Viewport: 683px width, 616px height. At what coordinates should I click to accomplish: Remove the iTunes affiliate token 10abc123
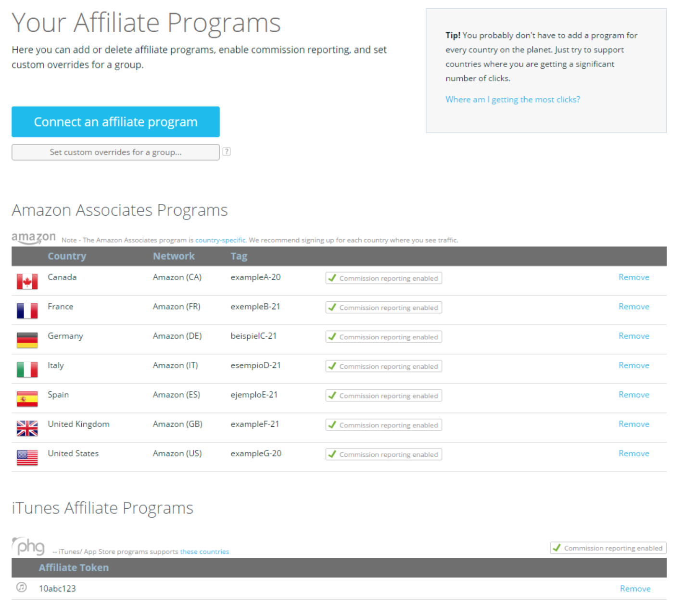point(635,589)
